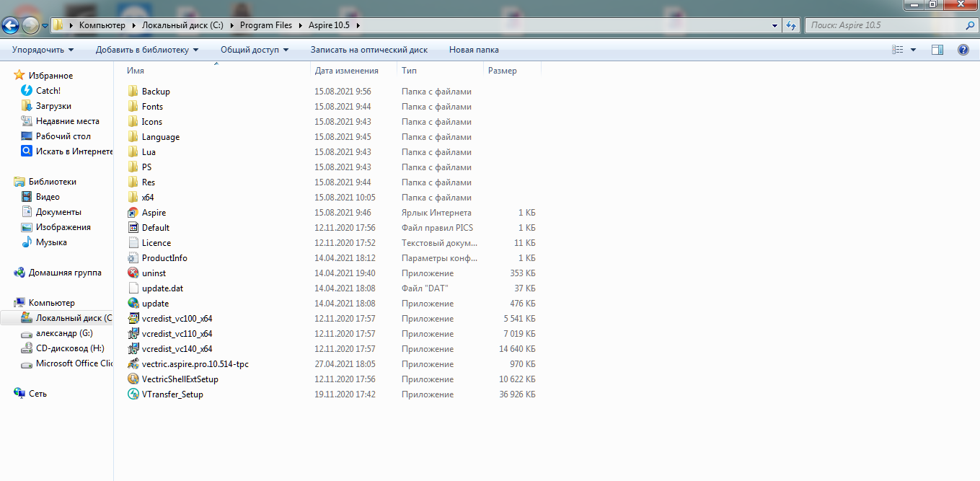Select the Aspire internet shortcut icon

(133, 213)
